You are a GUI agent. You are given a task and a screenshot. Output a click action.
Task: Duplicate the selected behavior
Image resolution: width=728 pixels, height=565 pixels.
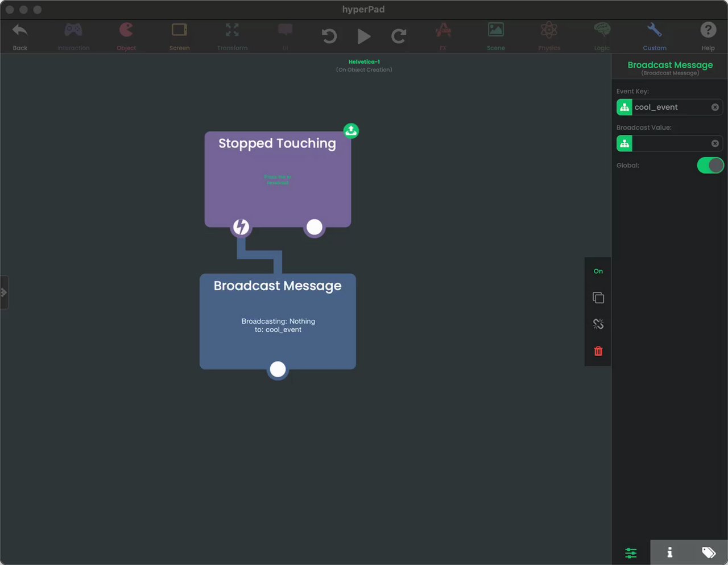coord(598,298)
